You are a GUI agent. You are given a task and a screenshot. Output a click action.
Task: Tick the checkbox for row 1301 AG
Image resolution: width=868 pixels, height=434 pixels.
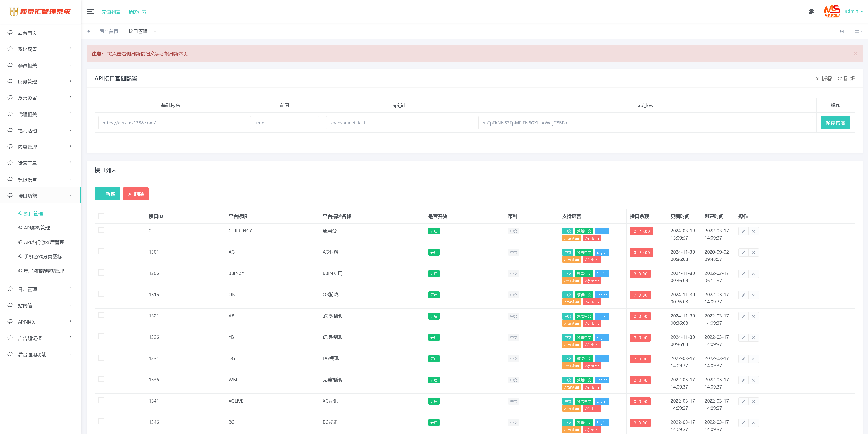[101, 251]
